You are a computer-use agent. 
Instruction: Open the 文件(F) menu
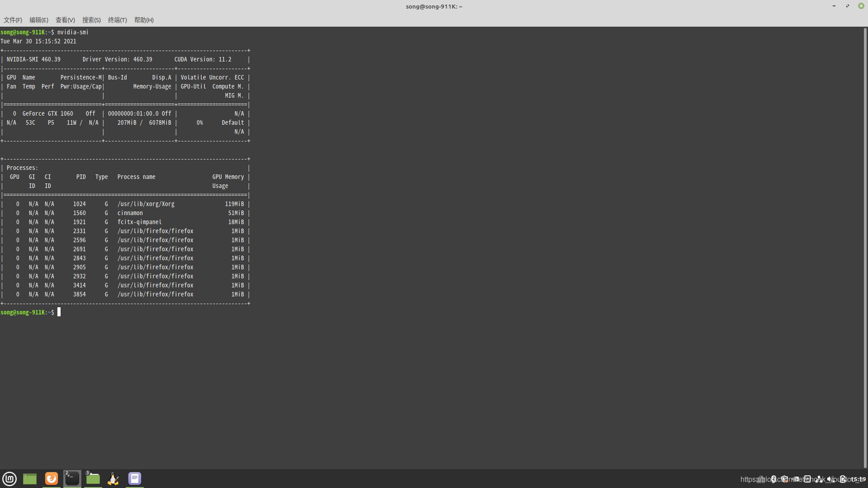13,20
